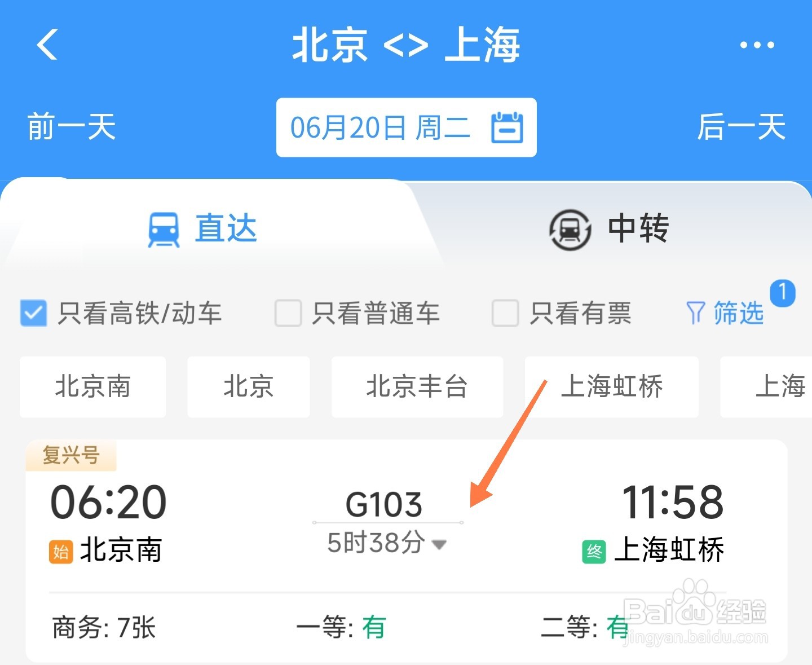Open date selector 06月20日 周二
Viewport: 812px width, 665px height.
(406, 127)
